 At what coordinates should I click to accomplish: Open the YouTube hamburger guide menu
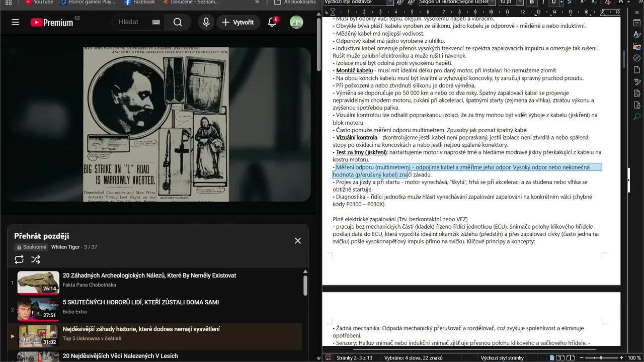[x=16, y=22]
